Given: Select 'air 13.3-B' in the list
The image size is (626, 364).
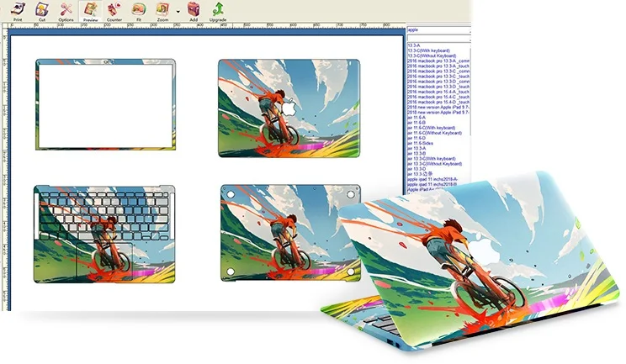Looking at the screenshot, I should point(416,154).
